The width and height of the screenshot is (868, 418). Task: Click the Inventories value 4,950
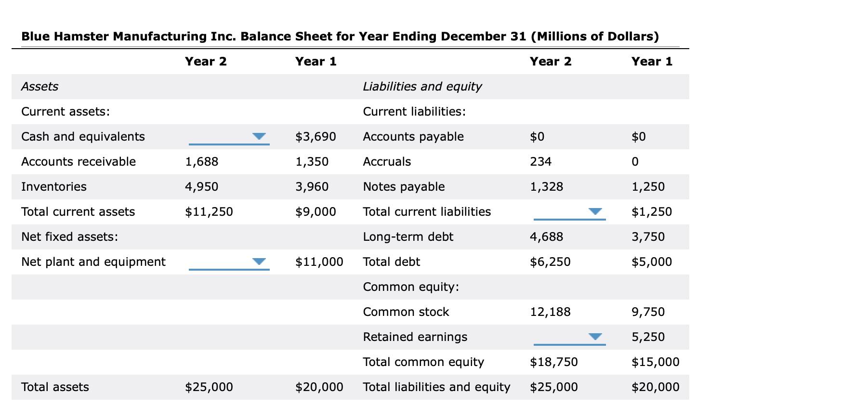coord(202,186)
